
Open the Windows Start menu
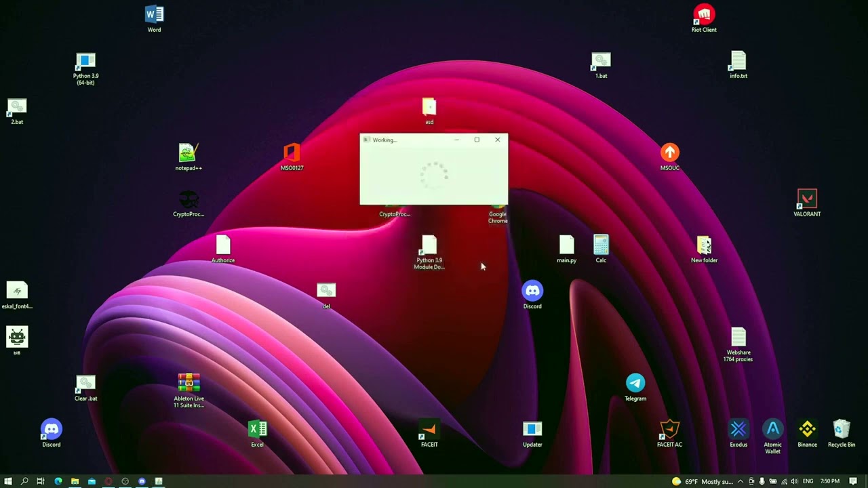click(x=7, y=481)
